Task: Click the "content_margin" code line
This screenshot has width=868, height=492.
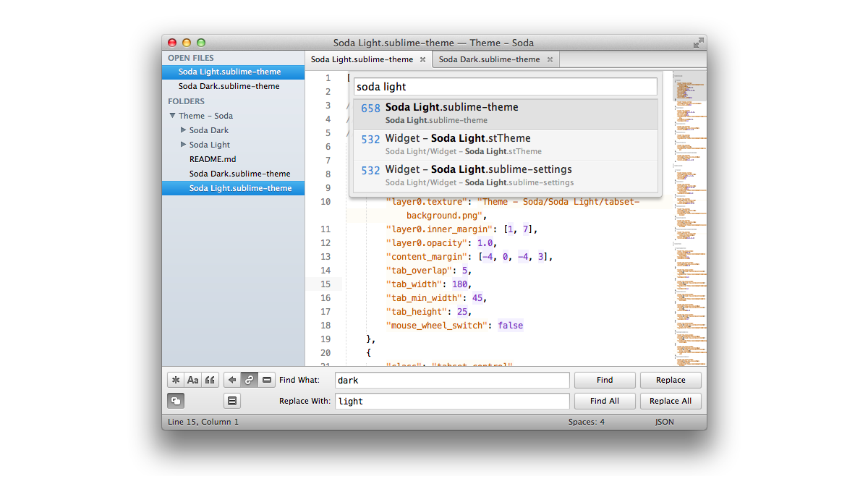Action: 470,257
